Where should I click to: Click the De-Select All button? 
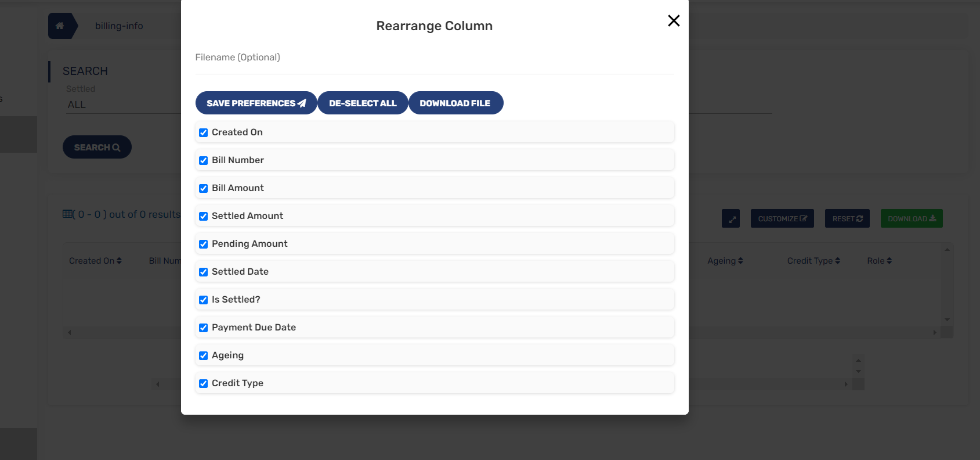click(x=363, y=103)
